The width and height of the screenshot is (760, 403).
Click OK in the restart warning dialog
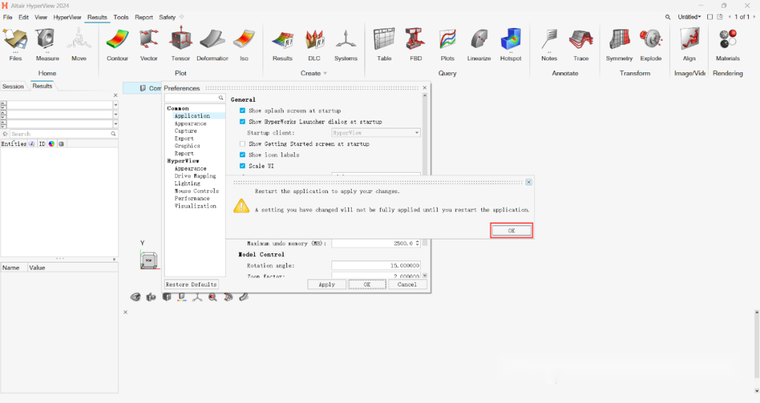click(511, 230)
